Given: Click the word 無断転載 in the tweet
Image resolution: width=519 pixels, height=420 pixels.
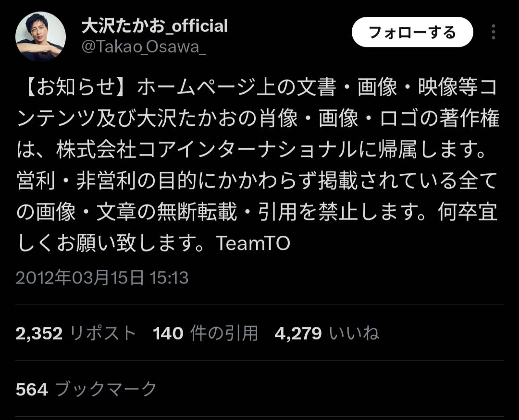Looking at the screenshot, I should [197, 212].
